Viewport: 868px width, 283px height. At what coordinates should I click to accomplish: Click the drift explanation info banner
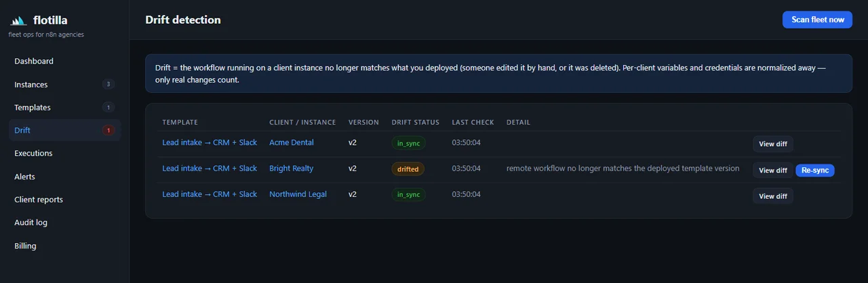[498, 73]
